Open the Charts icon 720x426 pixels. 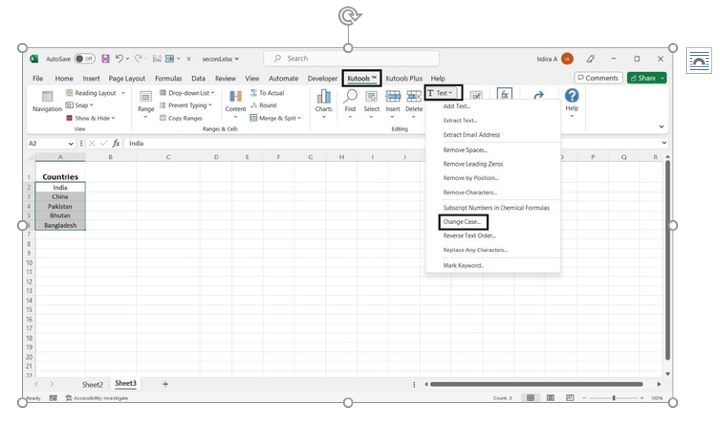pyautogui.click(x=324, y=96)
